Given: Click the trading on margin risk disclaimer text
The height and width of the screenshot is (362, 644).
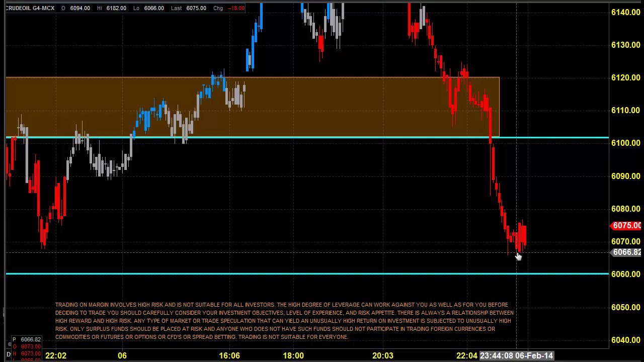Looking at the screenshot, I should pos(284,321).
